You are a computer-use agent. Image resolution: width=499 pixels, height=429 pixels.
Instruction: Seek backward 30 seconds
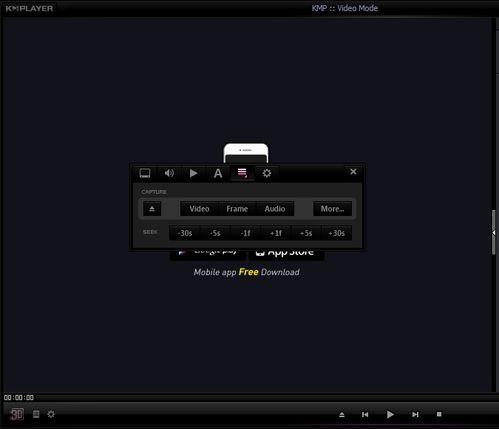coord(185,233)
